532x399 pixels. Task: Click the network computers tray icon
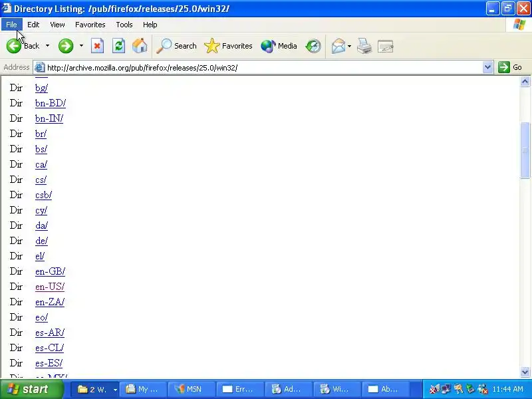click(446, 389)
